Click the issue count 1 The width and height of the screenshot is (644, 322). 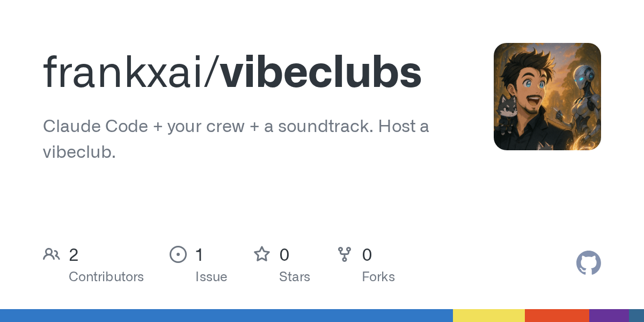pyautogui.click(x=199, y=255)
